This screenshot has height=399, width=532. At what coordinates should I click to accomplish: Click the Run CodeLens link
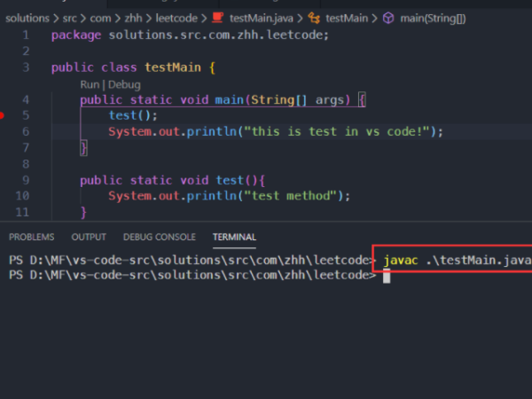point(90,84)
